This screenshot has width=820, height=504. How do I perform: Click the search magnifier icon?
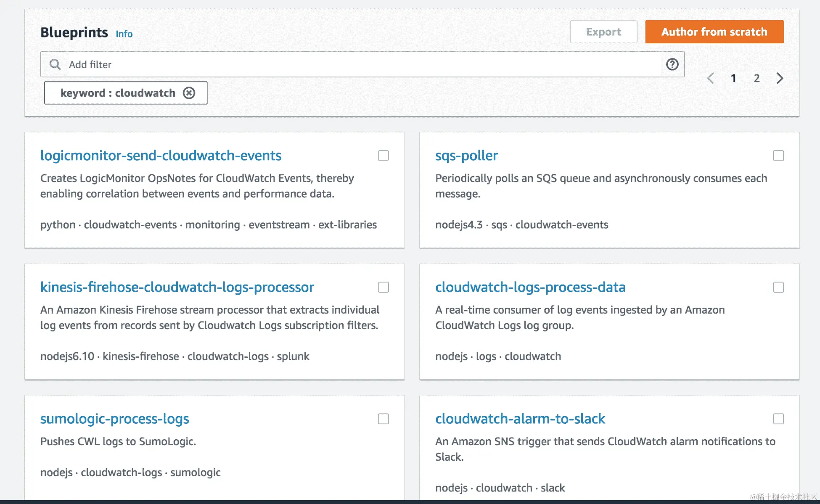click(x=55, y=64)
